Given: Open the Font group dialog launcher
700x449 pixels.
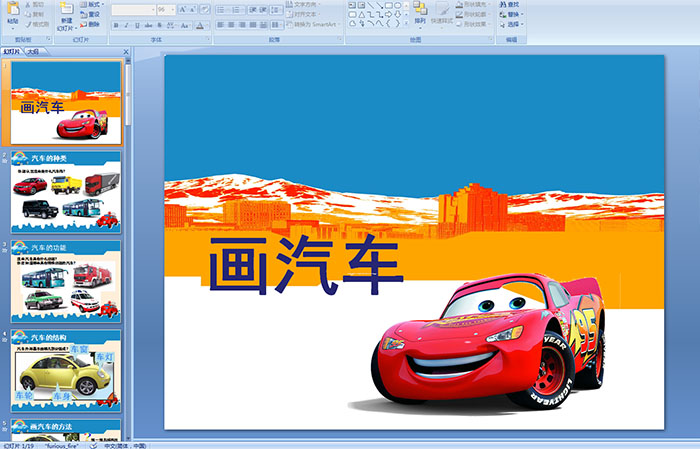Looking at the screenshot, I should point(208,39).
